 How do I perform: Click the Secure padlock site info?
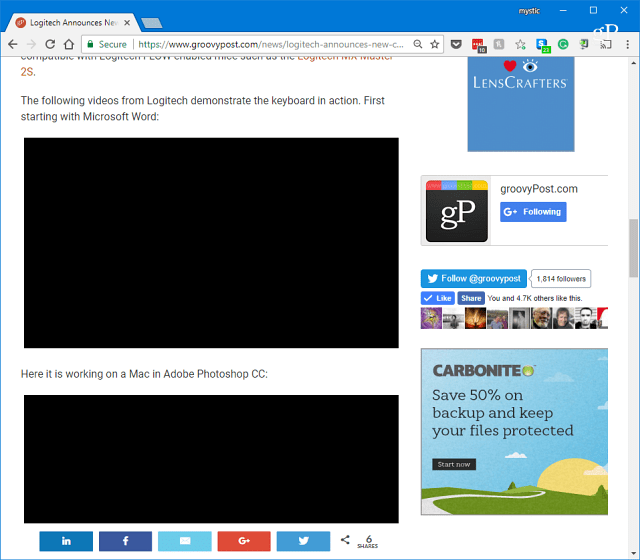[x=107, y=44]
